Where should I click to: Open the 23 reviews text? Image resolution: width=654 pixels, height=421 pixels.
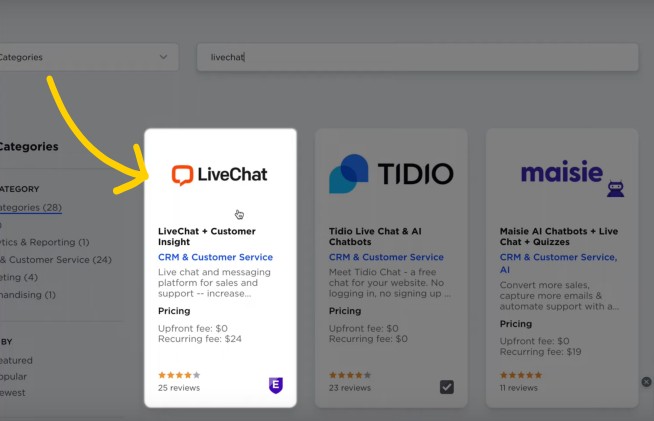tap(350, 388)
